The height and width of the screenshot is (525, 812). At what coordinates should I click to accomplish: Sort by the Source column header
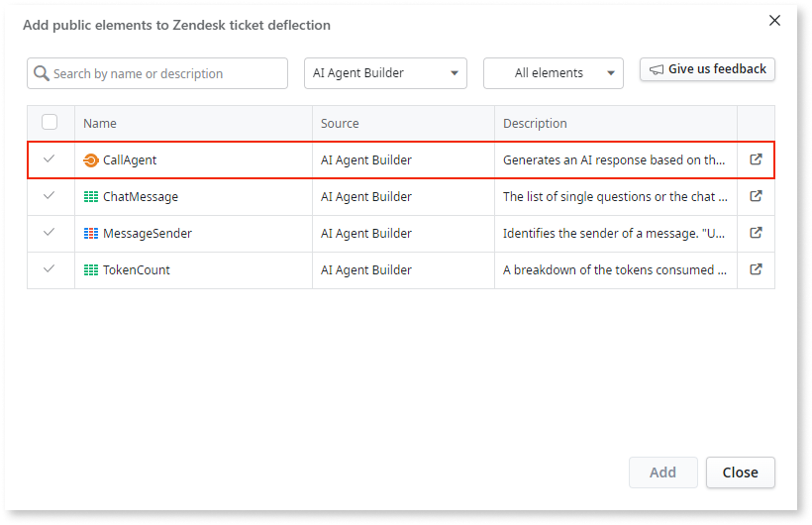[x=340, y=124]
